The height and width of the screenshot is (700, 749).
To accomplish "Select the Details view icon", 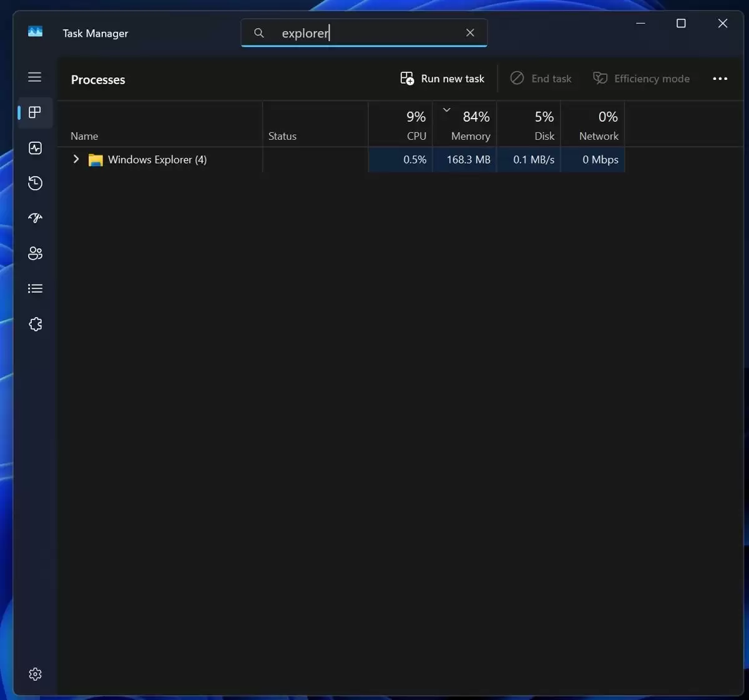I will click(x=35, y=288).
